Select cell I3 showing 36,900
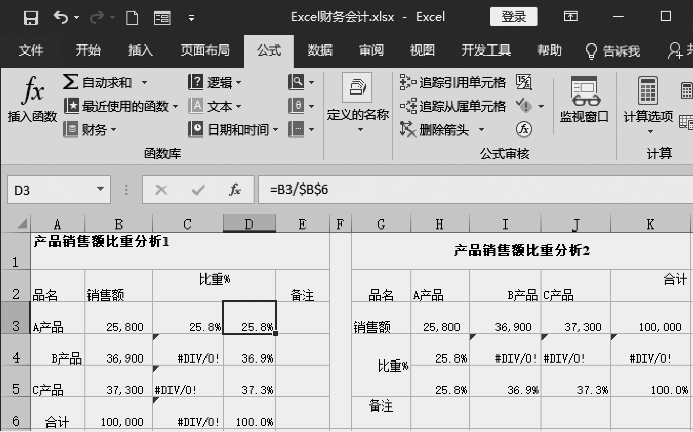Viewport: 693px width, 432px height. [x=505, y=318]
